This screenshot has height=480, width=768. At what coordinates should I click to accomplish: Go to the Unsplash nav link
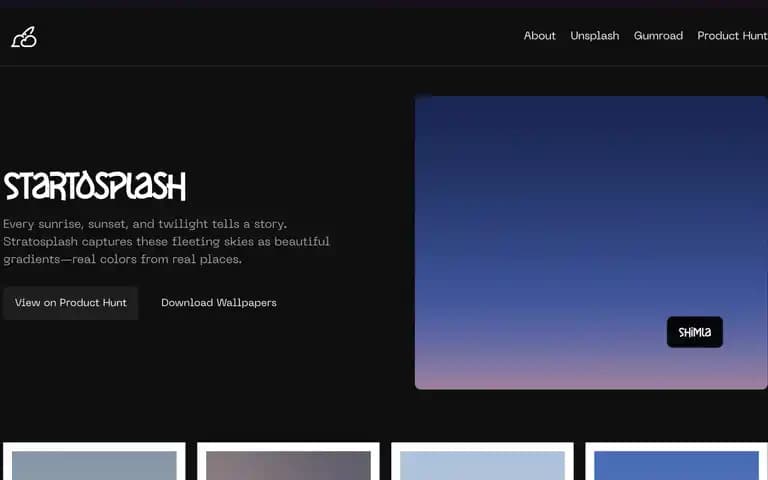pyautogui.click(x=595, y=36)
